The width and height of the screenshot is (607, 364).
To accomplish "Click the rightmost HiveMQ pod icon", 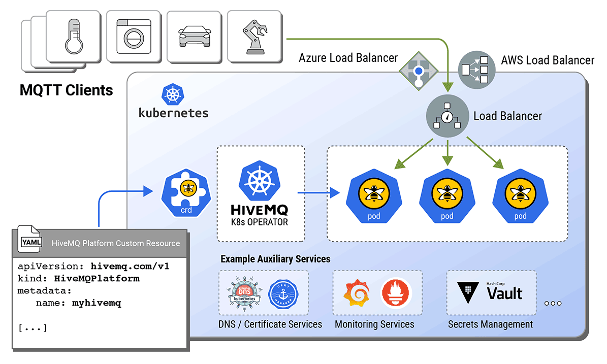I will tap(520, 196).
